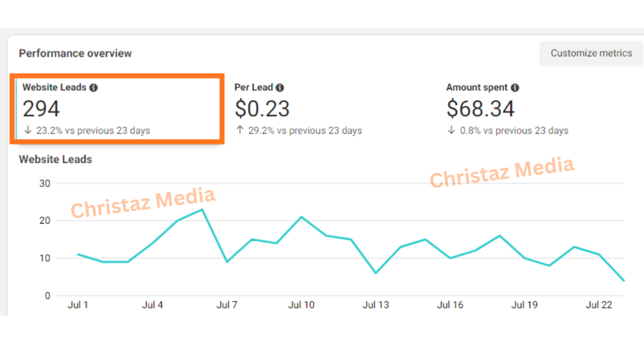Click the 30 y-axis label

(x=45, y=184)
